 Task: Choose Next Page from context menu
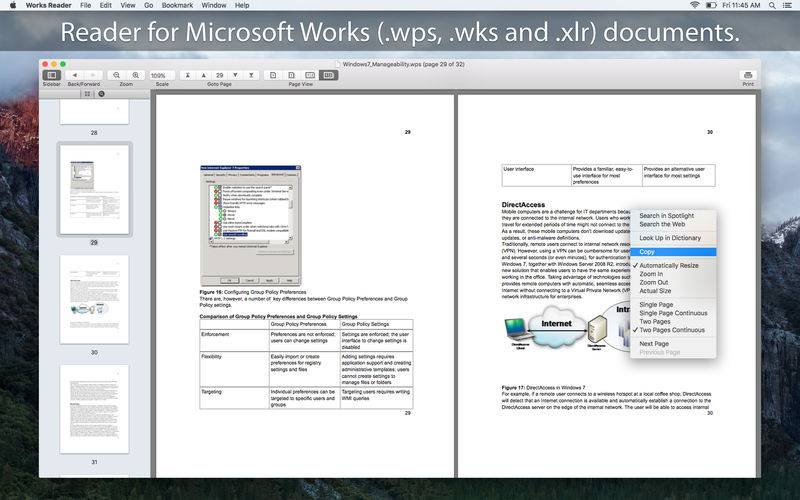673,344
